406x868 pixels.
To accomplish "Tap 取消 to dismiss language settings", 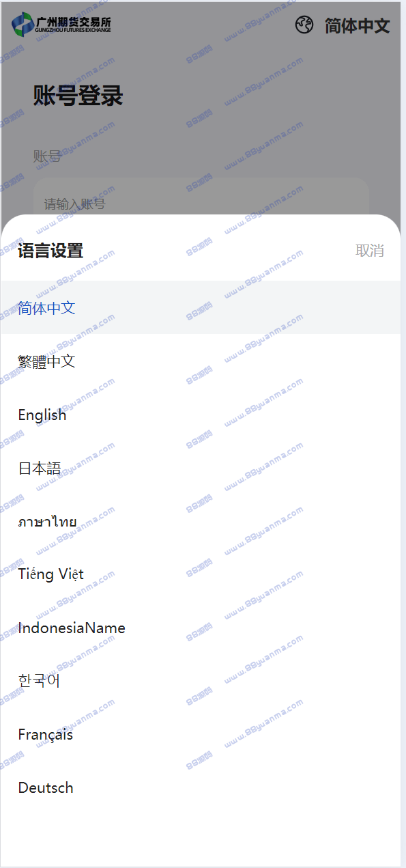I will [x=369, y=251].
